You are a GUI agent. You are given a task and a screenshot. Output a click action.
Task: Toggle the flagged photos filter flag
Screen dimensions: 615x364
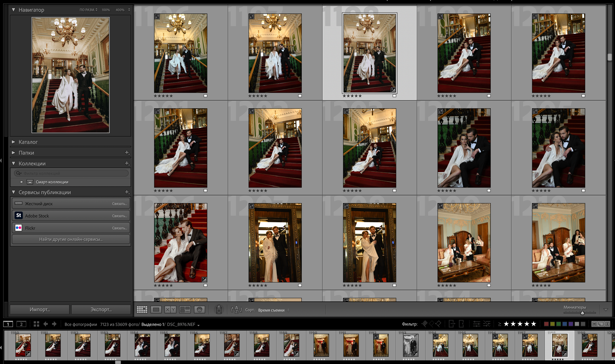[x=424, y=324]
